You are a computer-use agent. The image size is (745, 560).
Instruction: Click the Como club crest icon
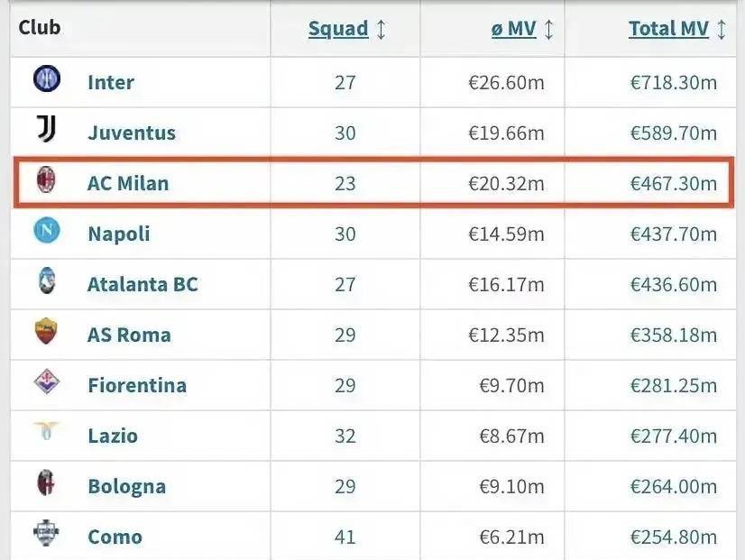(x=46, y=533)
